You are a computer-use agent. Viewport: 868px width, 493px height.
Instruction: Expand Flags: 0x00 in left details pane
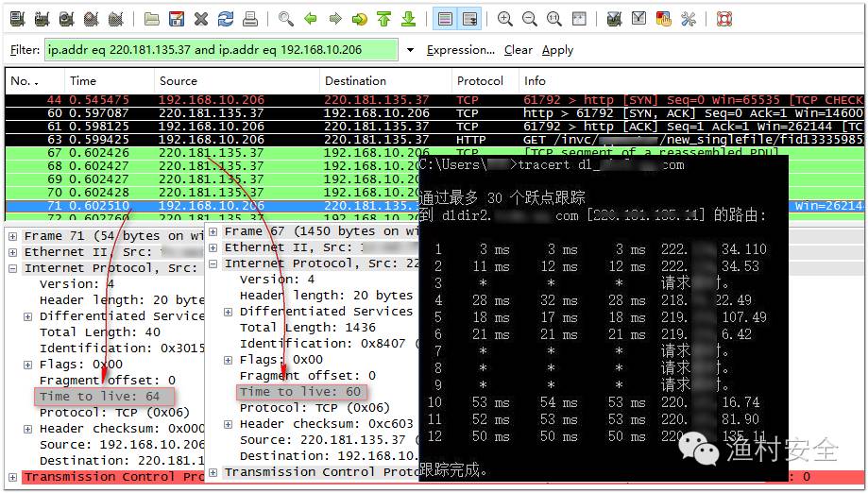28,365
